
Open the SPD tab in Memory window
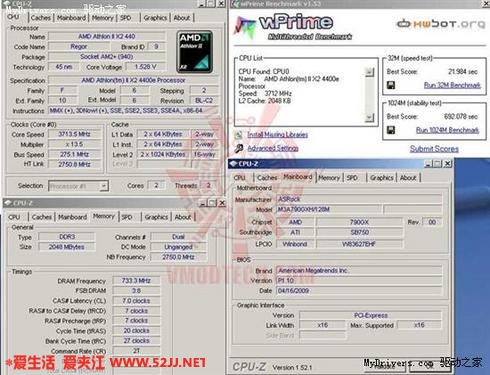[127, 217]
